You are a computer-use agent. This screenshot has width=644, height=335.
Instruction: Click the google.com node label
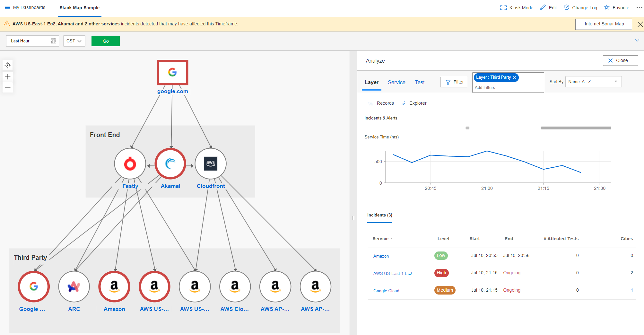pyautogui.click(x=172, y=91)
